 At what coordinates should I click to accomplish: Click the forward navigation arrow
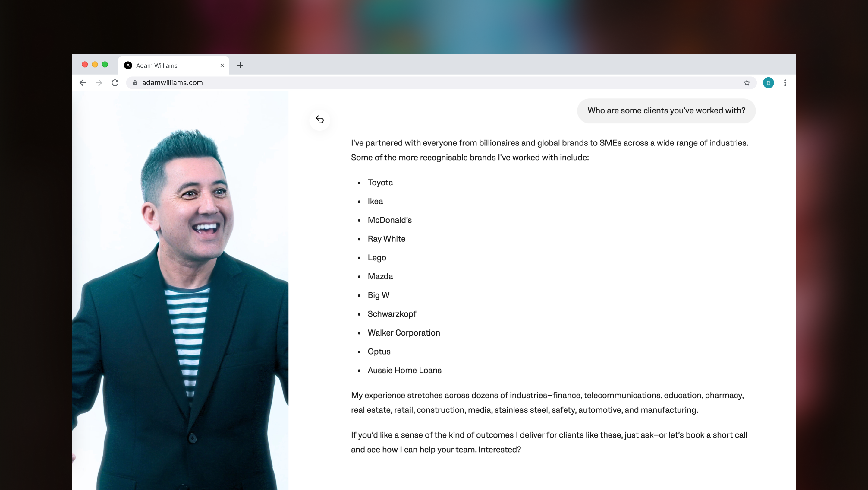click(98, 83)
